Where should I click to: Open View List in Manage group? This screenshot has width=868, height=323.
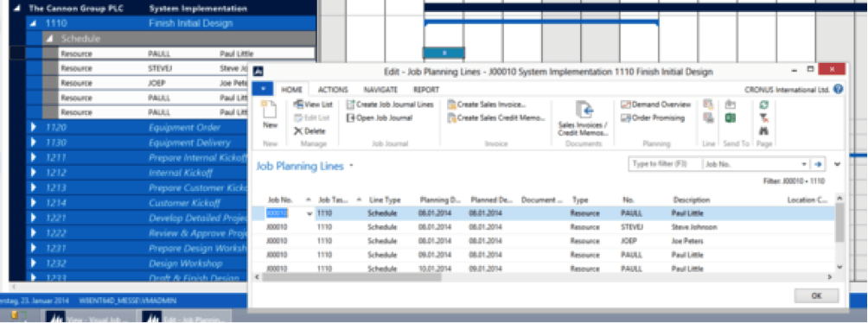tap(313, 104)
